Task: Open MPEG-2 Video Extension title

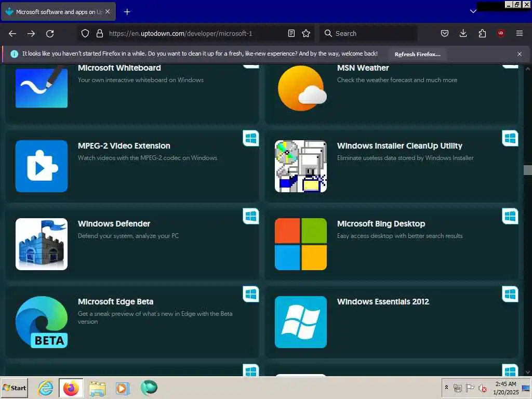Action: point(124,146)
